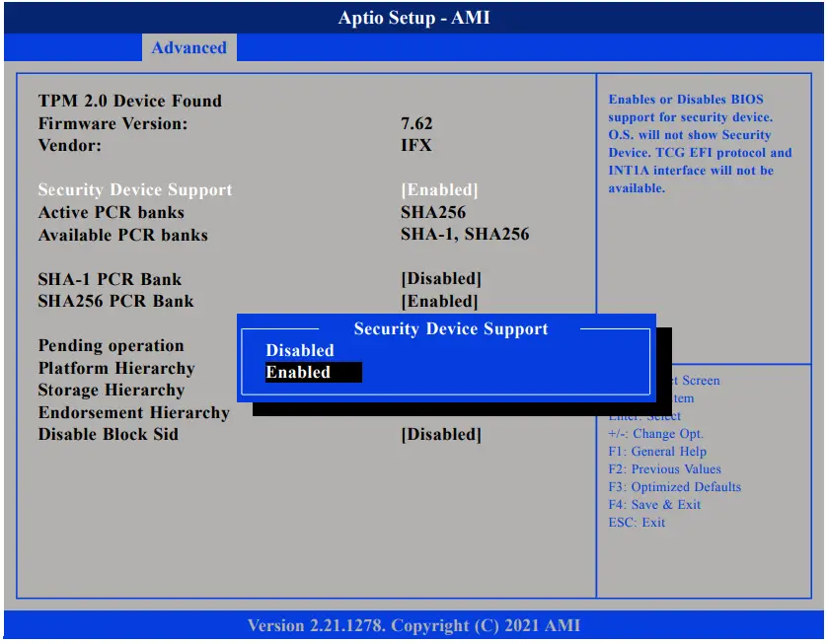Click the Vendor label
The image size is (827, 644).
click(x=70, y=145)
